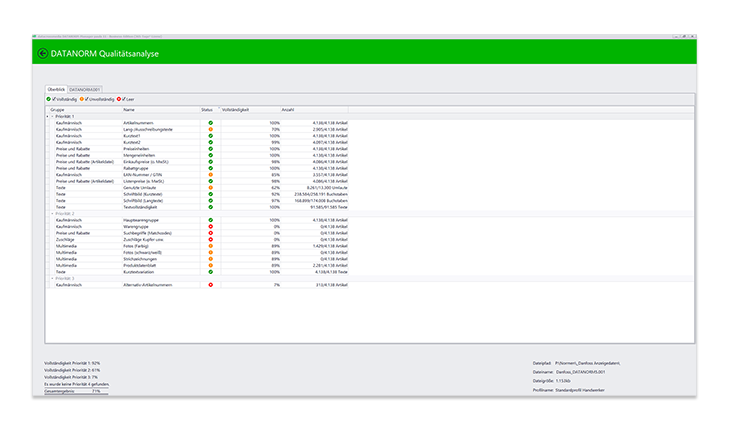Click the 7% completeness value

277,284
